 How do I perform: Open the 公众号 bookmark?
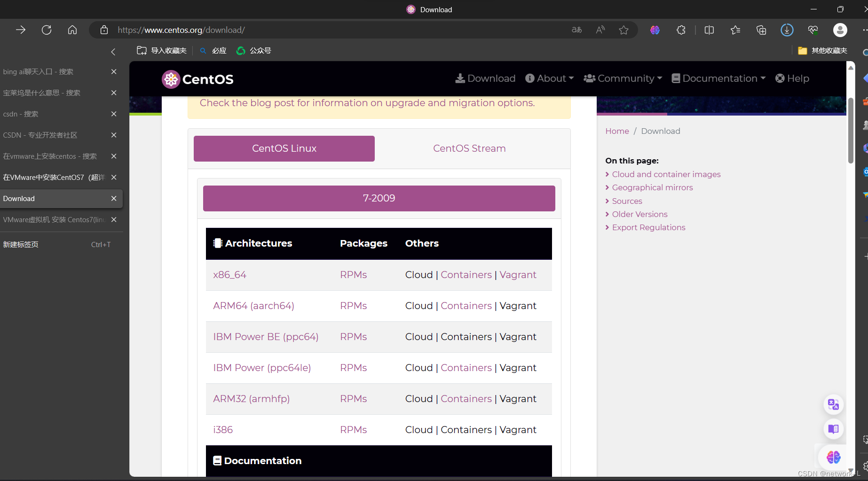pos(254,51)
